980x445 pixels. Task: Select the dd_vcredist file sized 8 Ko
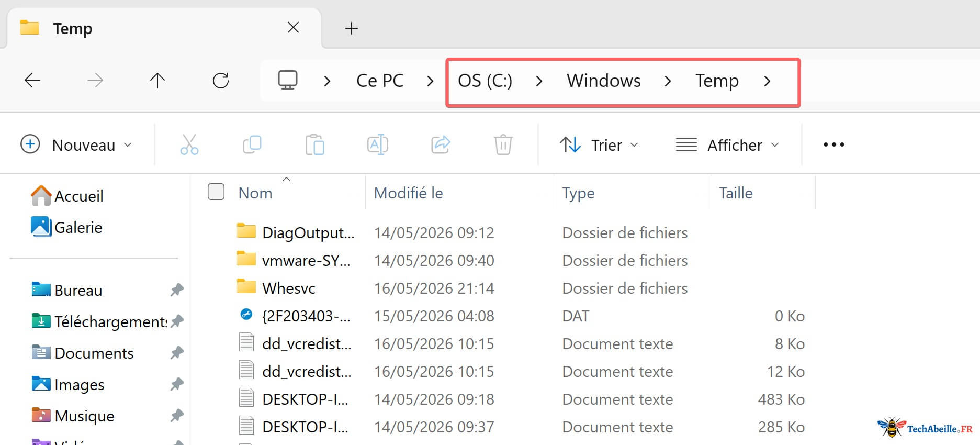[307, 344]
